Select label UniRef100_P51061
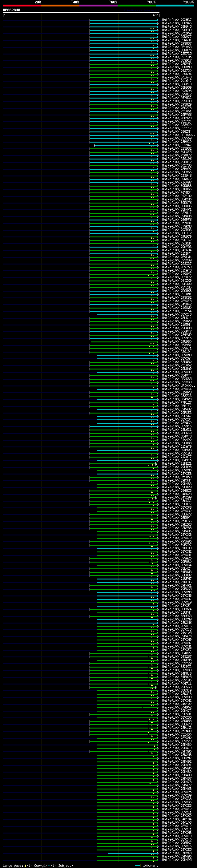The height and width of the screenshot is (868, 197). click(176, 111)
